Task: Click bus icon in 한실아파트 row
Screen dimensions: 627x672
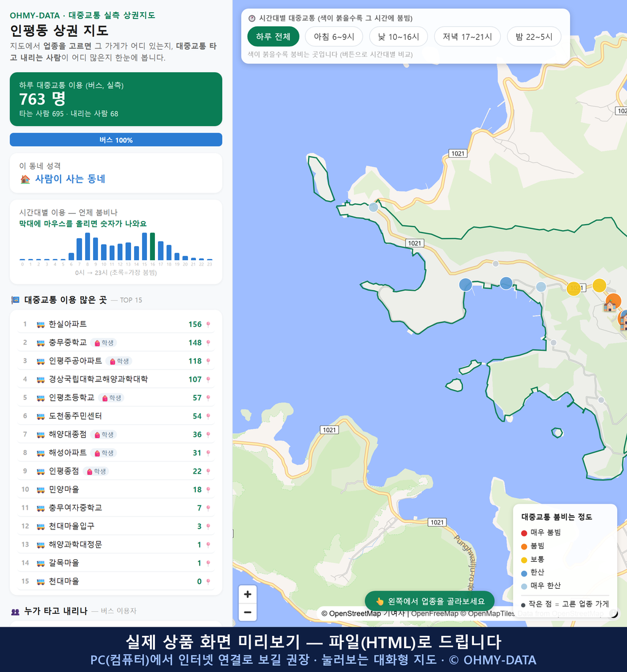Action: pyautogui.click(x=41, y=324)
